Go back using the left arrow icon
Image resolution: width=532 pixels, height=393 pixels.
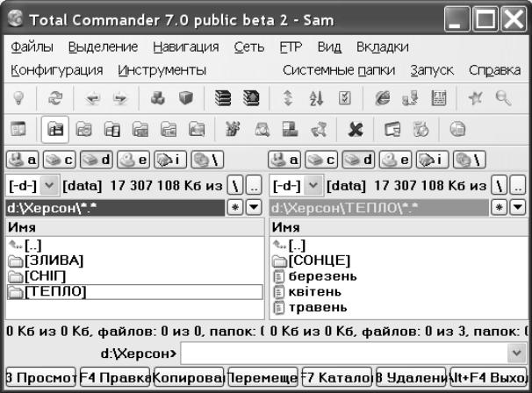(93, 98)
